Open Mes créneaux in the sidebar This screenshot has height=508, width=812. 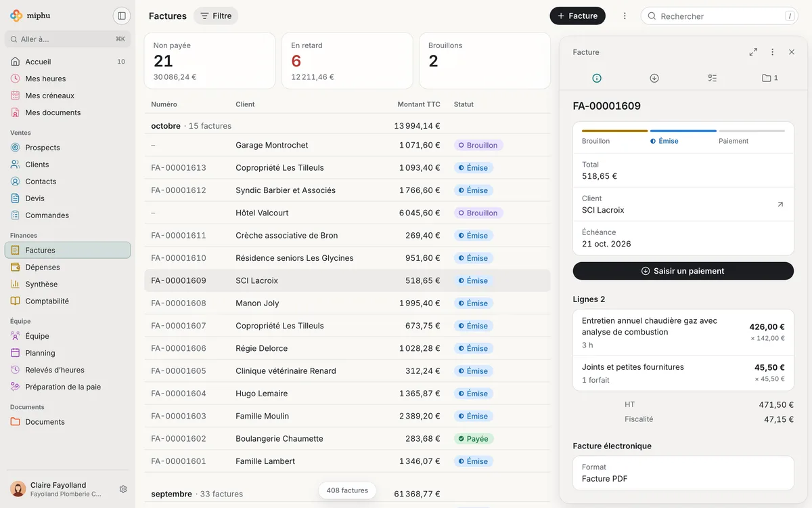[68, 96]
